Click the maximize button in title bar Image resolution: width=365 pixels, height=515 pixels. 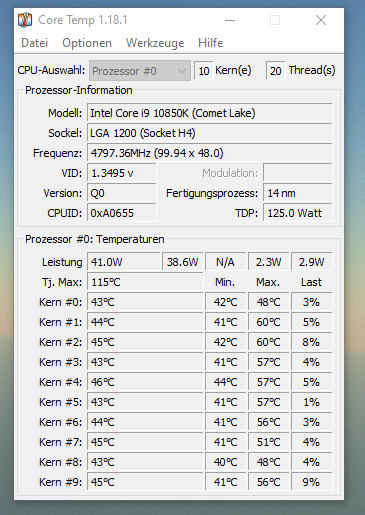coord(275,20)
